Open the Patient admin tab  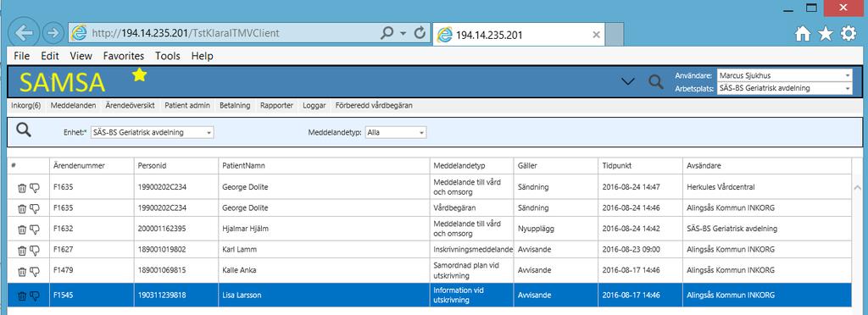tap(187, 106)
